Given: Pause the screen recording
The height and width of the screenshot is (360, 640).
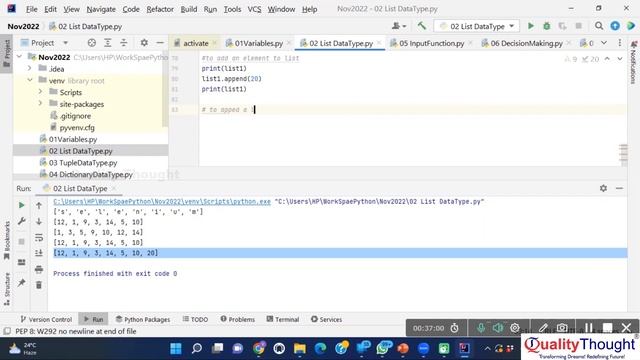Looking at the screenshot, I should click(588, 328).
